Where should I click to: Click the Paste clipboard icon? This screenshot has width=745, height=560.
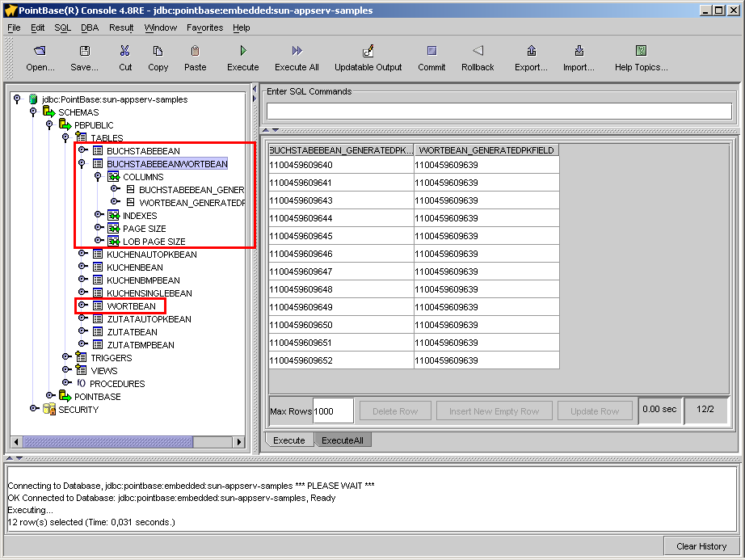pos(195,51)
